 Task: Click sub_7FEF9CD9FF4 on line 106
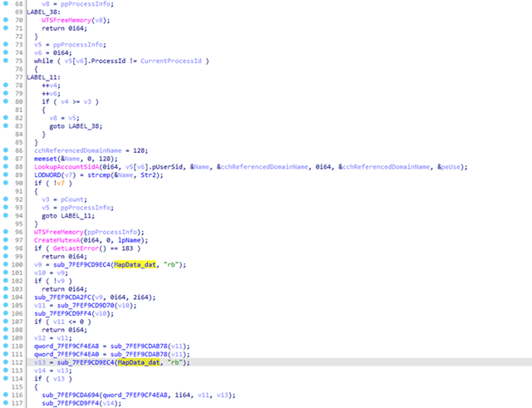pos(63,314)
